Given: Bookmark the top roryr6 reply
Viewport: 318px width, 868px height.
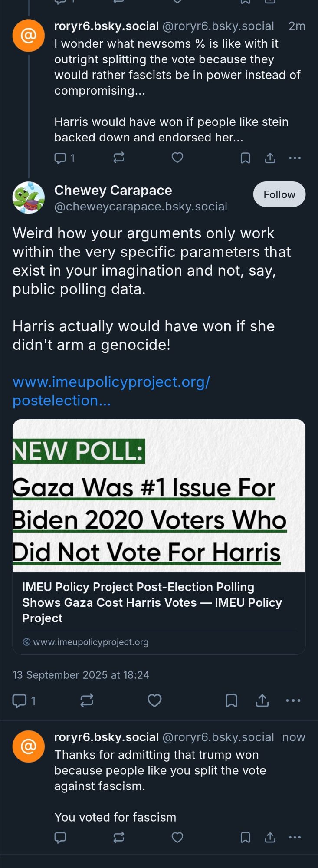Looking at the screenshot, I should point(245,158).
